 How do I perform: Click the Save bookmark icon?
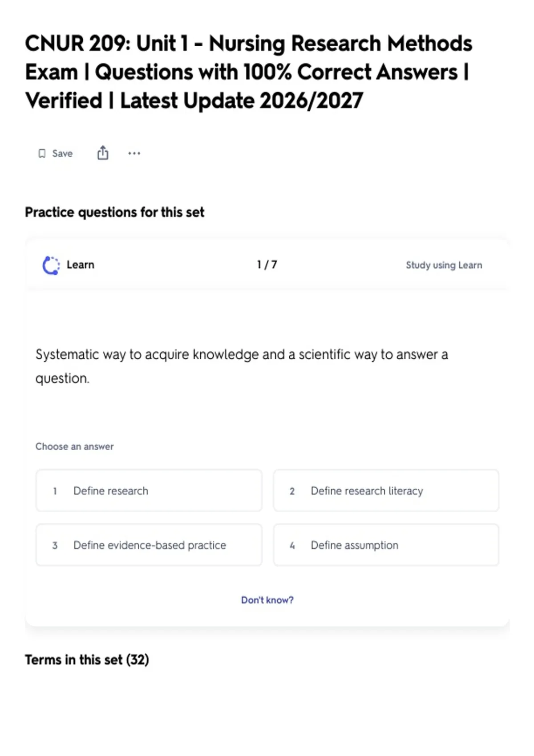tap(42, 153)
